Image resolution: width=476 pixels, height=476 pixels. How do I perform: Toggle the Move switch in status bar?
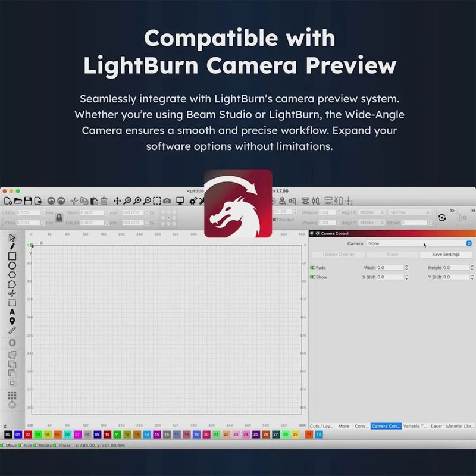[x=3, y=445]
